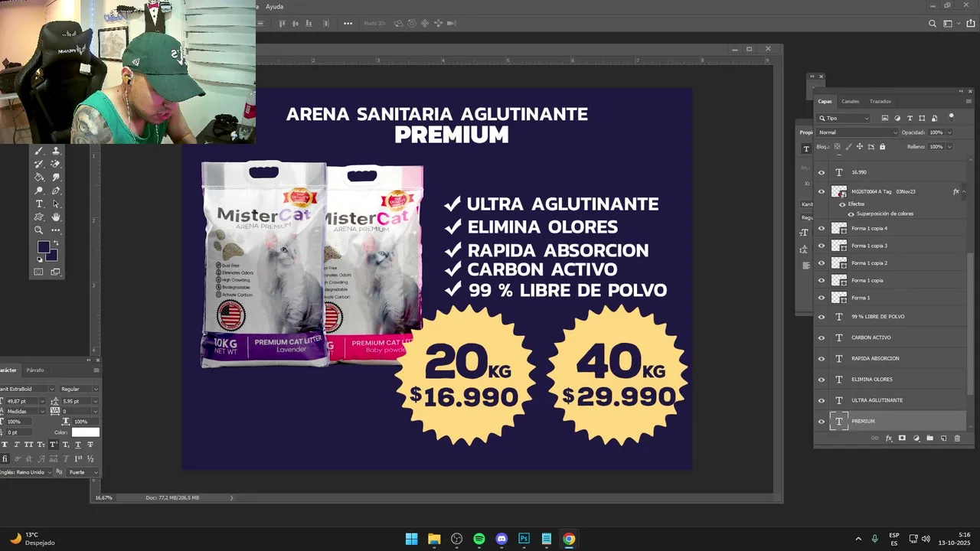This screenshot has height=551, width=980.
Task: Open the white text Color swatch
Action: [x=85, y=432]
